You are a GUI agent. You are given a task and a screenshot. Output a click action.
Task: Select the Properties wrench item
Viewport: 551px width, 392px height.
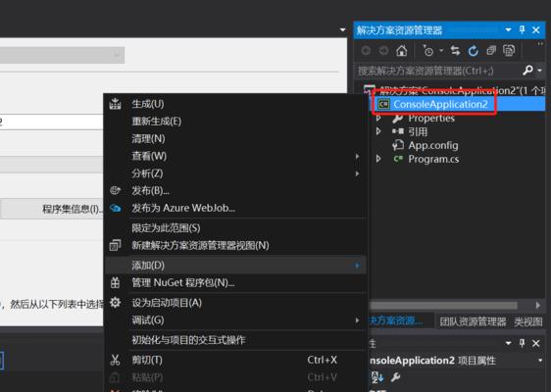pos(424,119)
